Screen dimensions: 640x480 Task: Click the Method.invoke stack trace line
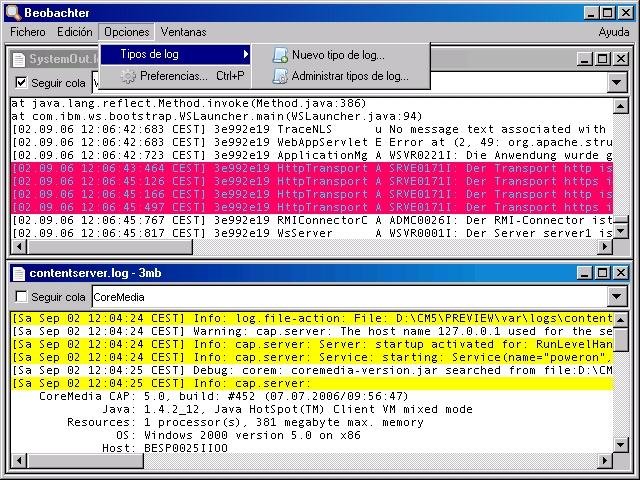(189, 103)
